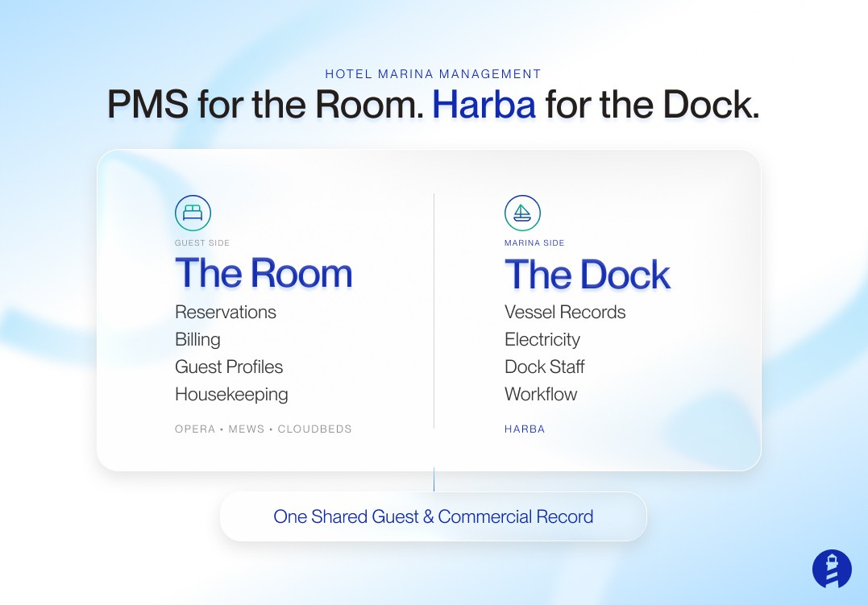Select the 'Workflow' item

pos(540,394)
